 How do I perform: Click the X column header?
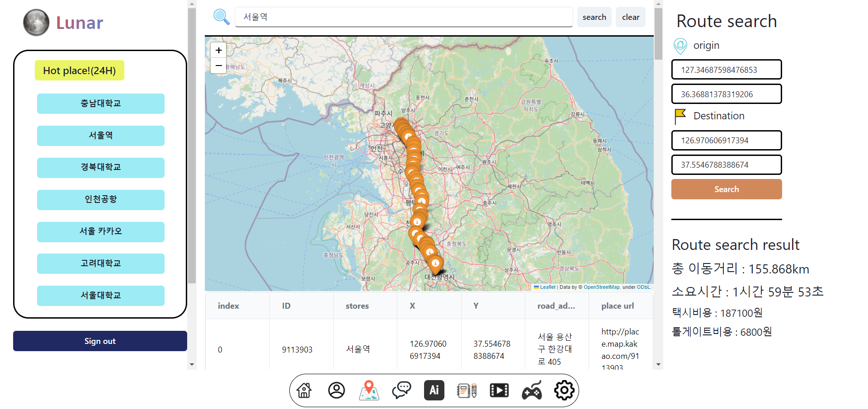point(429,306)
